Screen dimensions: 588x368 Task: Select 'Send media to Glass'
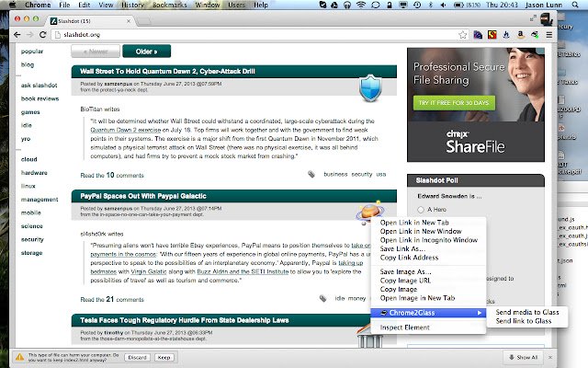click(x=526, y=312)
